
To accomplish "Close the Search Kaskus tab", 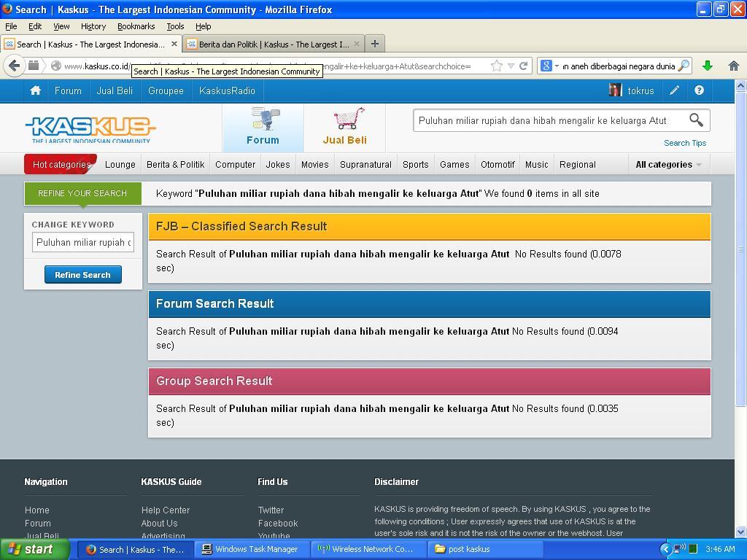I will coord(174,44).
